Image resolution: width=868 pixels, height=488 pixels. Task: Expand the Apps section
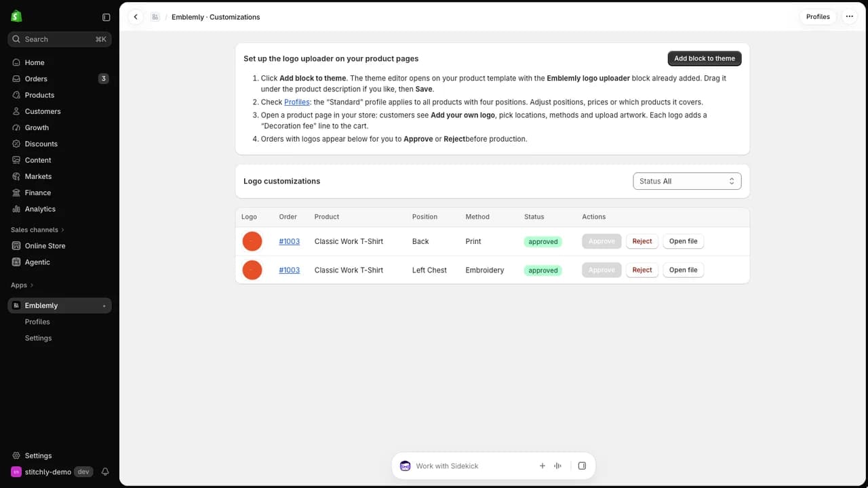click(22, 285)
